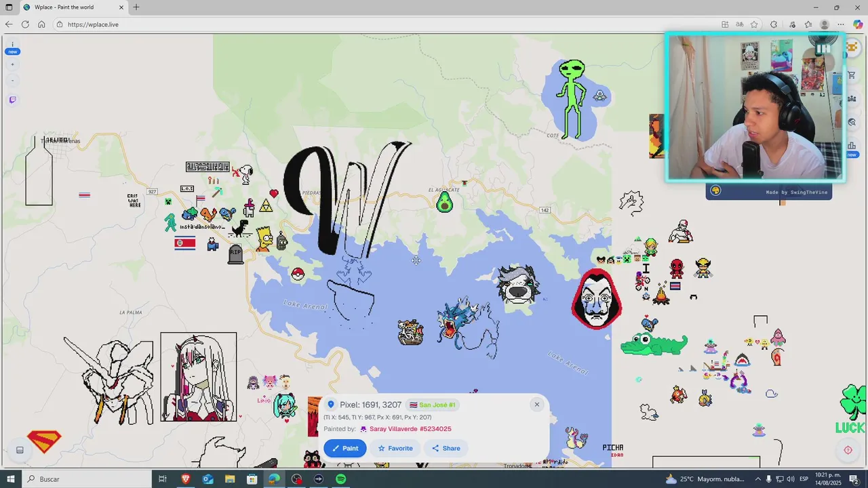868x488 pixels.
Task: Click the translate page icon
Action: point(740,24)
